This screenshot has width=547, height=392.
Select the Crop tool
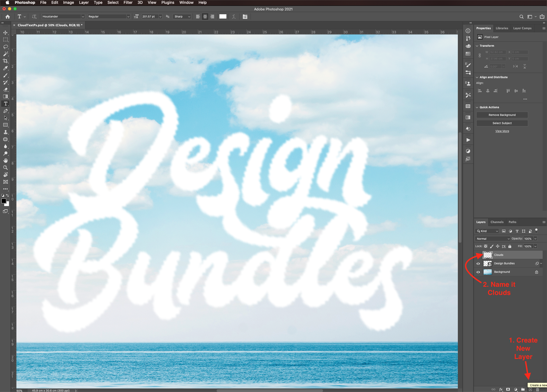[x=5, y=61]
